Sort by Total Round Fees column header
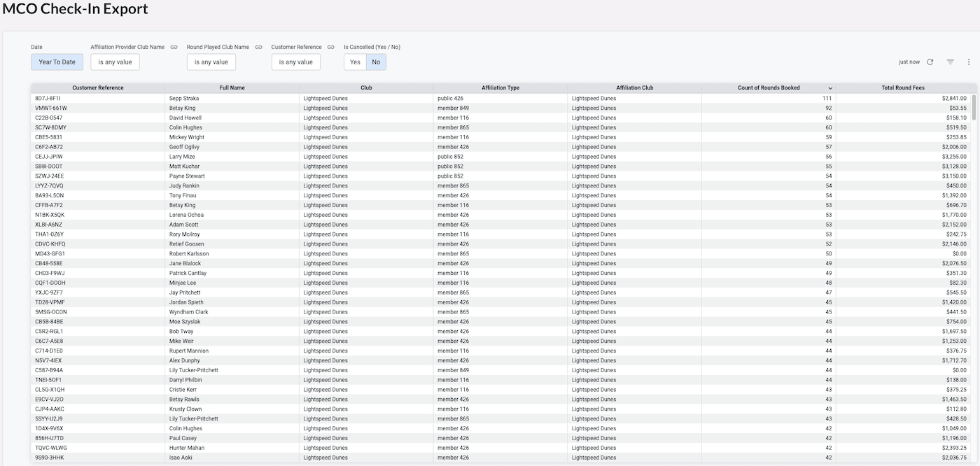 tap(903, 88)
